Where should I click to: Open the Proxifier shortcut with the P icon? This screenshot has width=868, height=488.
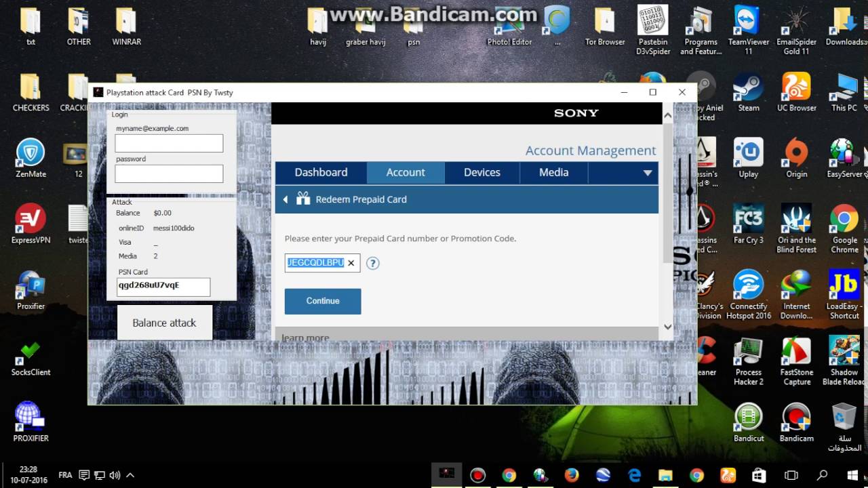(x=31, y=291)
